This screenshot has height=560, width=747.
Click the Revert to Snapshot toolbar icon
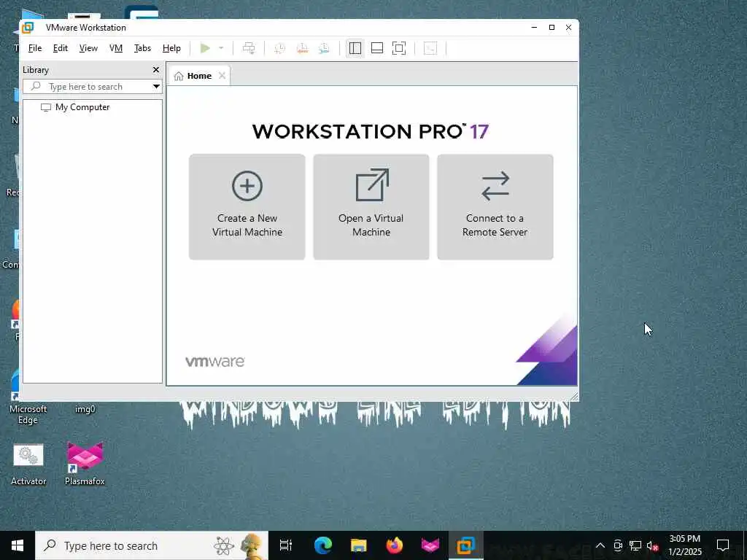(302, 48)
